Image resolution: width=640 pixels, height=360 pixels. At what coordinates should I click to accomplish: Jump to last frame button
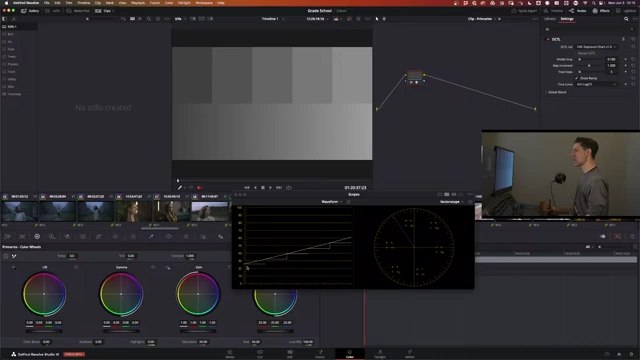279,188
